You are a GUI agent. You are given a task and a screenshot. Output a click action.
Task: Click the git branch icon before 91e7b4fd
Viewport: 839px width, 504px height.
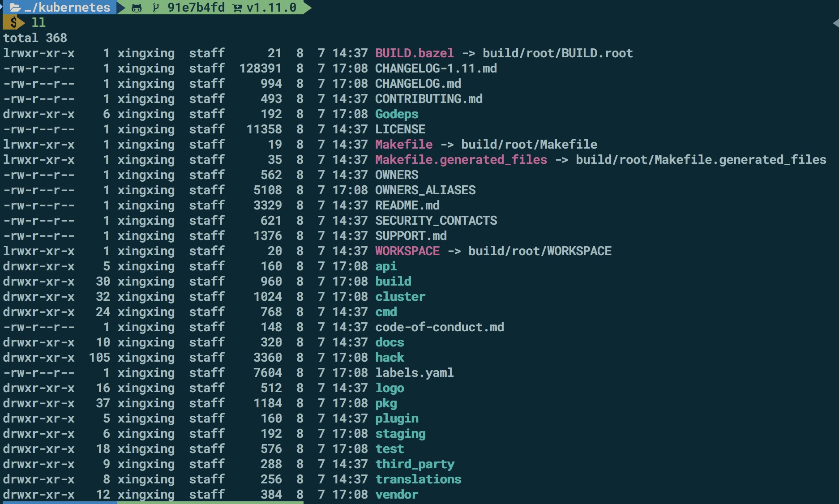click(x=156, y=8)
